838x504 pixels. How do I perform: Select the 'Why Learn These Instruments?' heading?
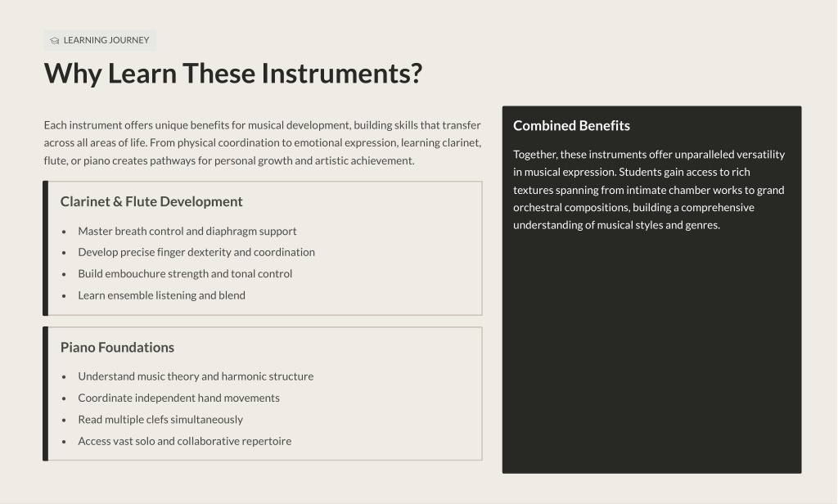(233, 74)
